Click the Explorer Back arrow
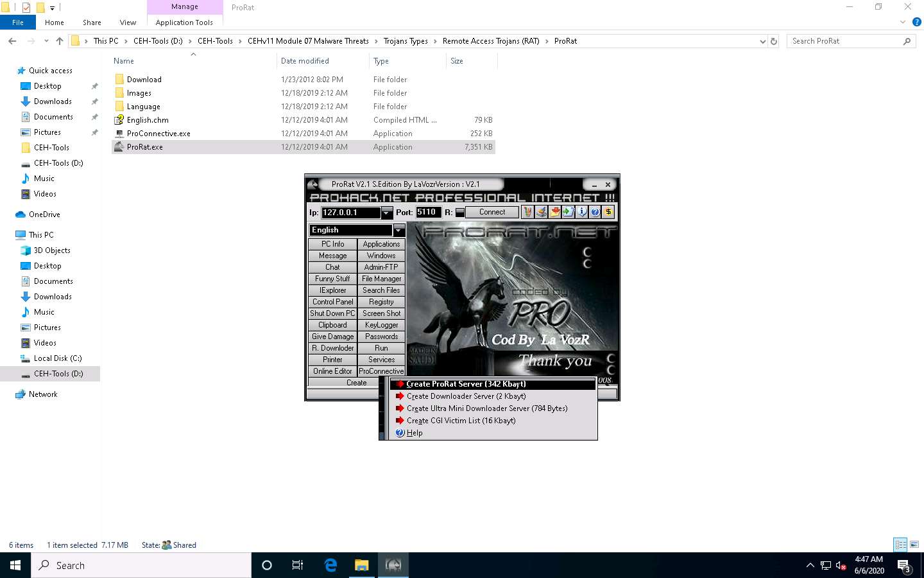Screen dimensions: 924x578 point(12,41)
